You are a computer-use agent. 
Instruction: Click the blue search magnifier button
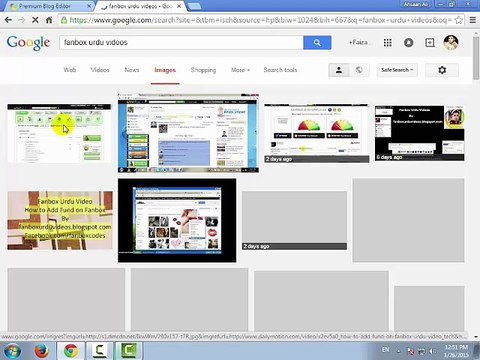tap(317, 43)
